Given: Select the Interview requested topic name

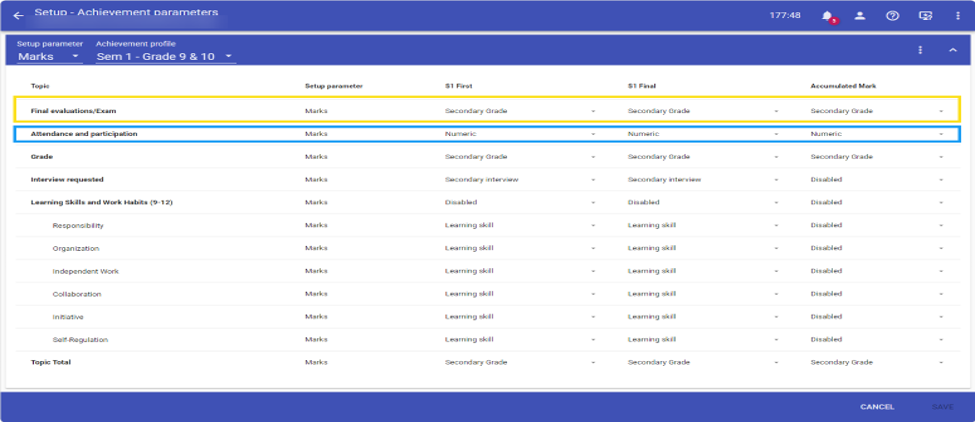Looking at the screenshot, I should (67, 180).
